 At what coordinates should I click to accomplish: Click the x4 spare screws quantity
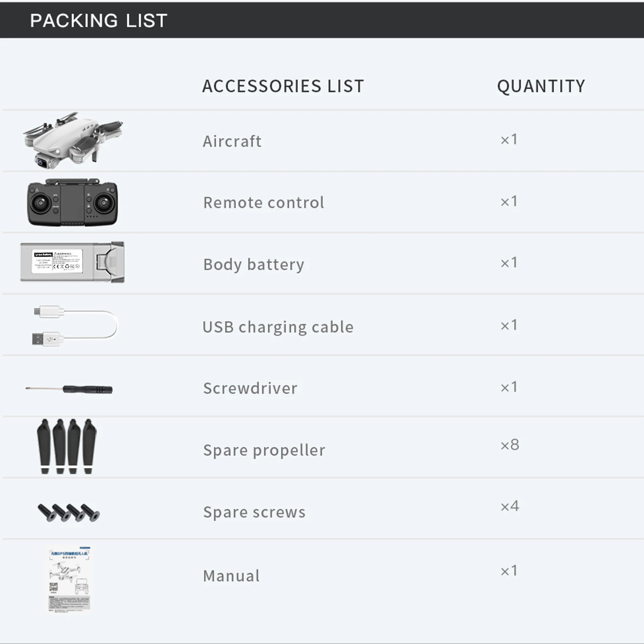coord(510,506)
